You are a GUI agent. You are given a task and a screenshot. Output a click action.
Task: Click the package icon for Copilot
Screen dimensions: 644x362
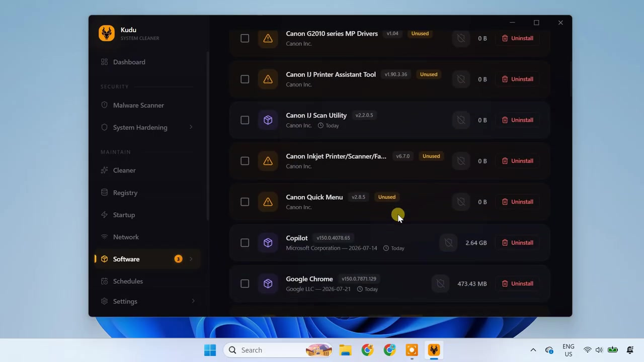(x=268, y=243)
